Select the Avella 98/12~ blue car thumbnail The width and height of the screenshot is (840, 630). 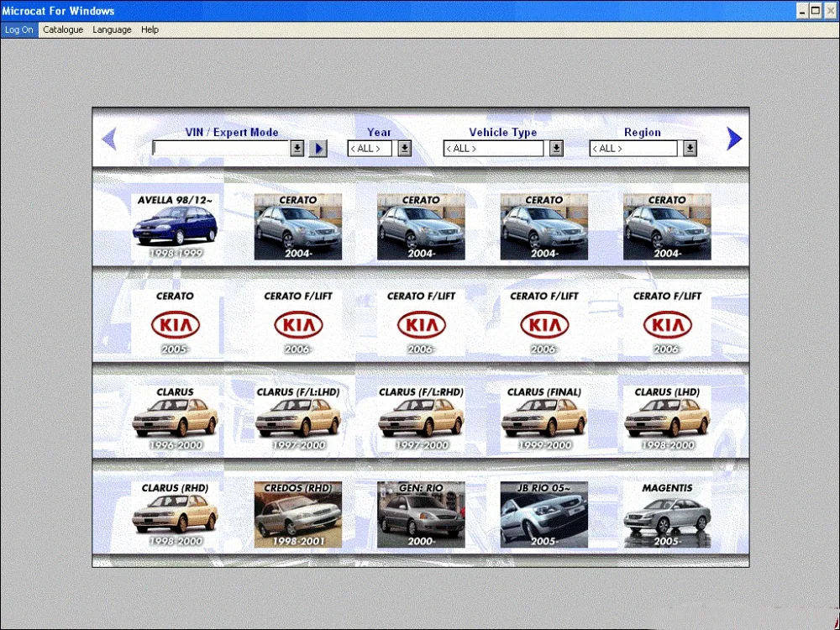pyautogui.click(x=176, y=227)
